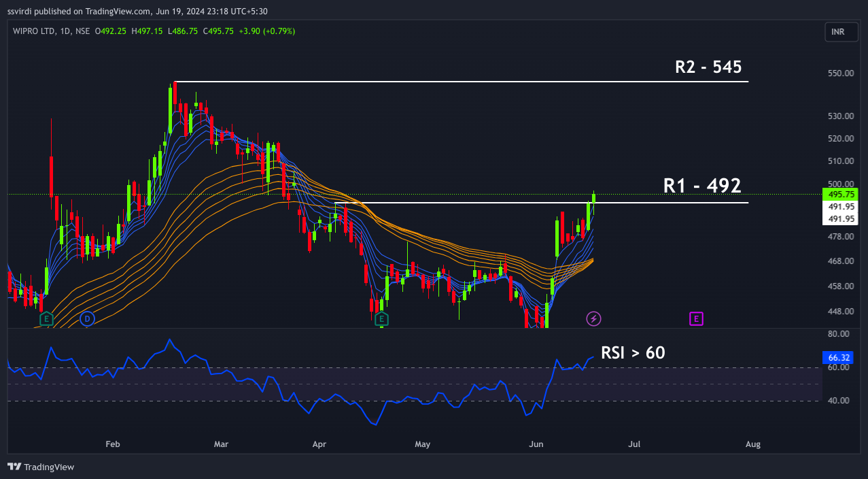Click the 500.00 price axis label
The width and height of the screenshot is (868, 479).
839,184
